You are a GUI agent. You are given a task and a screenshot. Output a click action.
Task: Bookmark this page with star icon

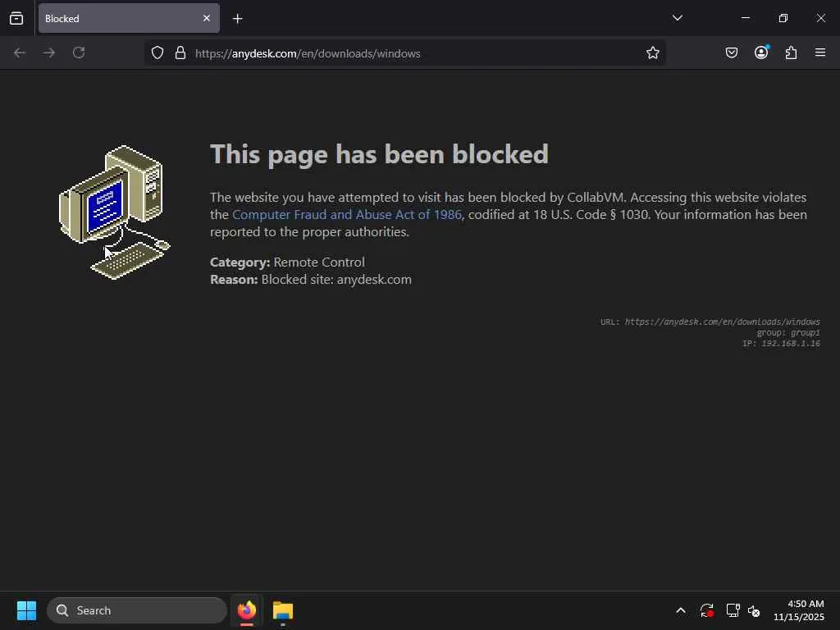click(652, 53)
